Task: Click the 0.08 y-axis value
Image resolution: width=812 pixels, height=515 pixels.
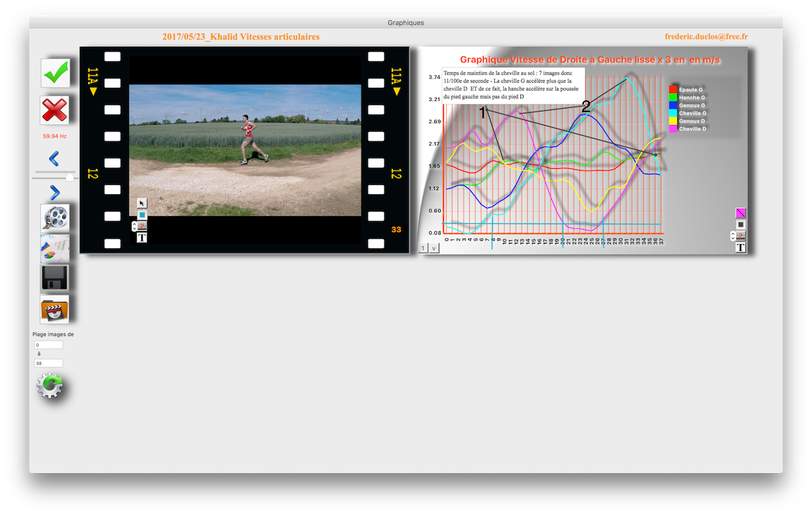Action: [x=434, y=233]
